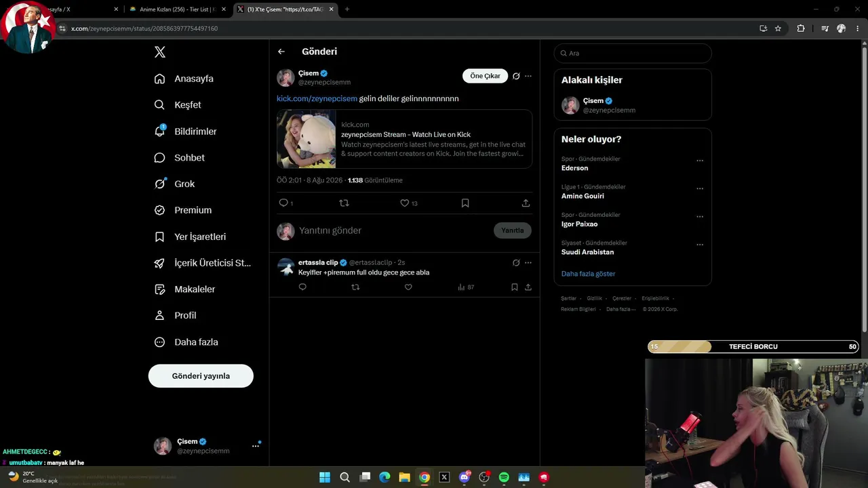Screen dimensions: 868x488
Task: Click the Windows Start button
Action: [x=325, y=477]
